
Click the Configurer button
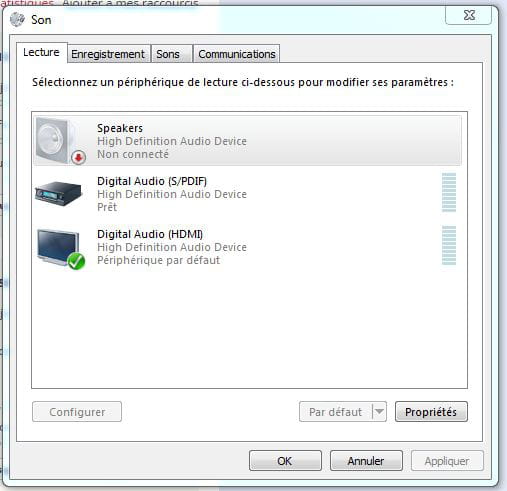77,412
